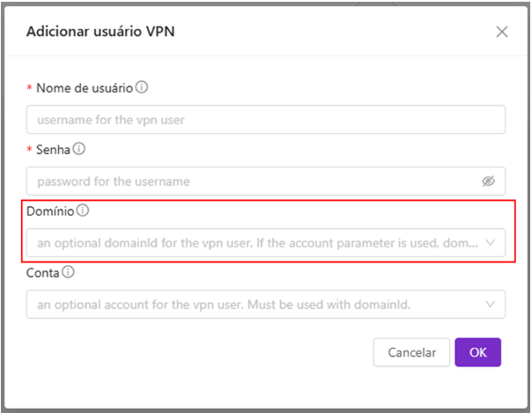Click the info icon beside Nome de usuário
This screenshot has width=532, height=413.
click(x=142, y=87)
